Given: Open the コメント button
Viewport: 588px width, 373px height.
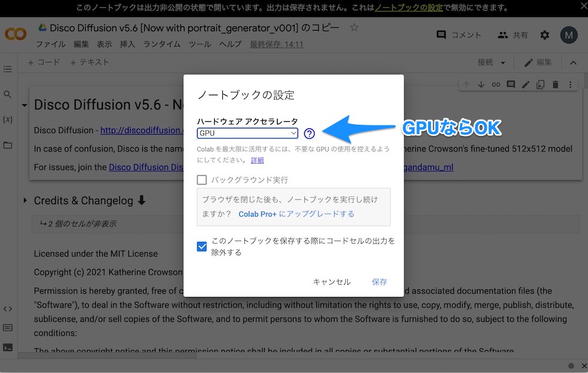Looking at the screenshot, I should 459,35.
